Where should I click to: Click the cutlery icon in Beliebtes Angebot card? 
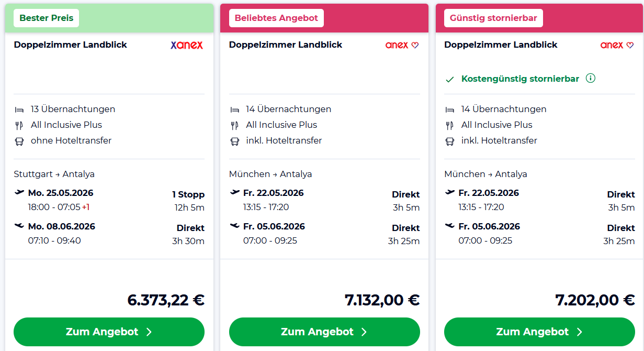point(235,125)
